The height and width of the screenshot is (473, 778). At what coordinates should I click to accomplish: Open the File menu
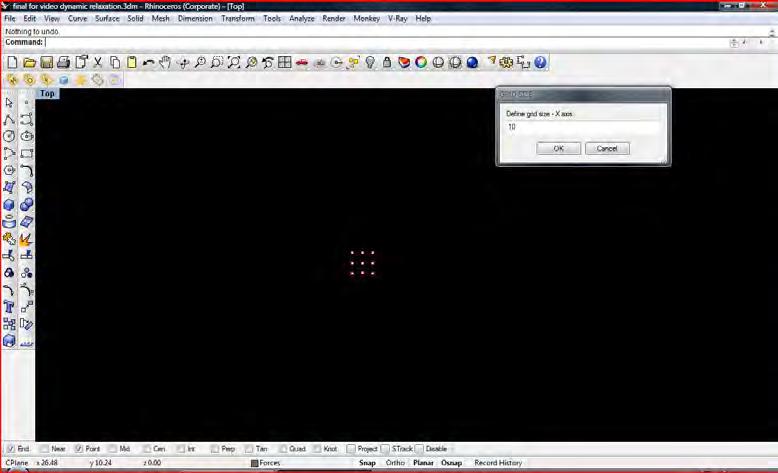point(10,18)
